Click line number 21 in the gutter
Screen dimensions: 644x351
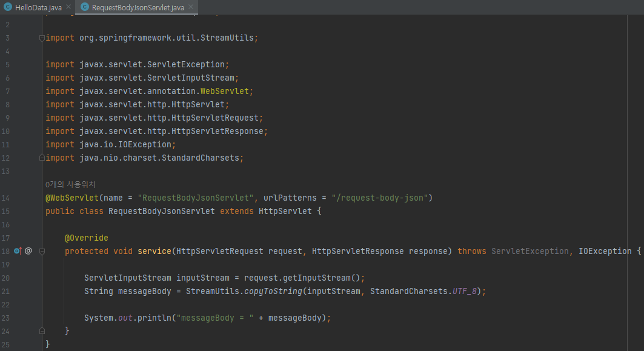coord(5,292)
